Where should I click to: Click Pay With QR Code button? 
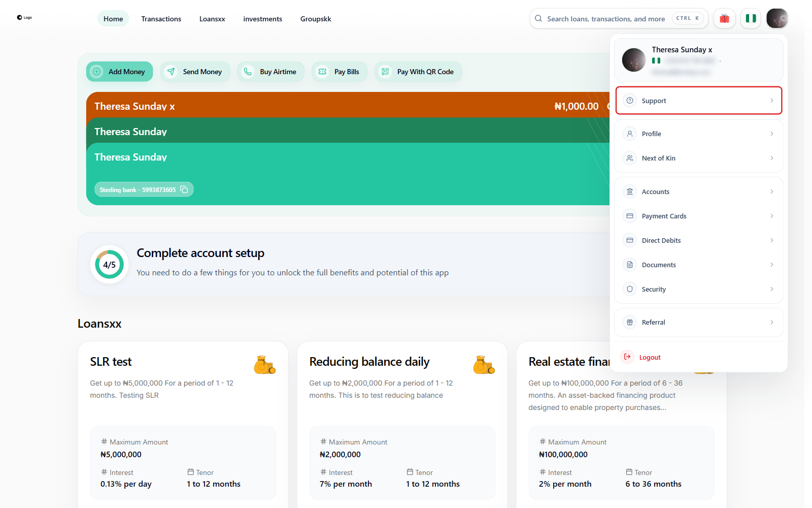[418, 72]
